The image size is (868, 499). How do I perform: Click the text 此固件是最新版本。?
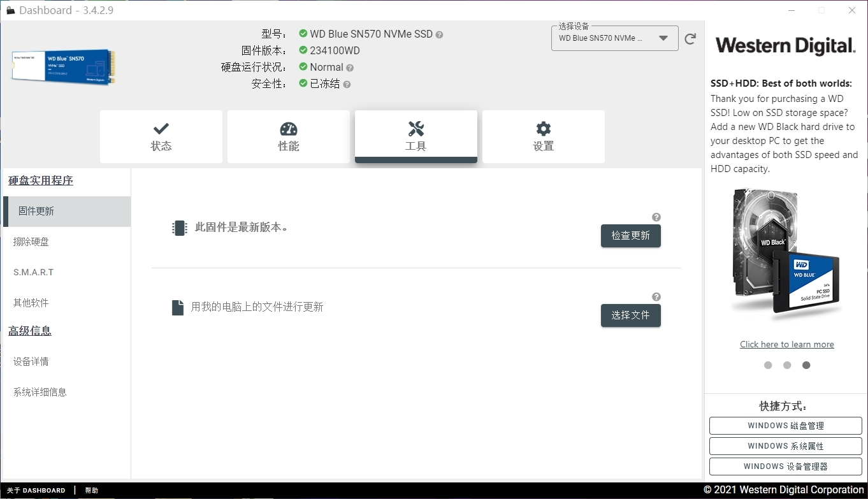[242, 228]
